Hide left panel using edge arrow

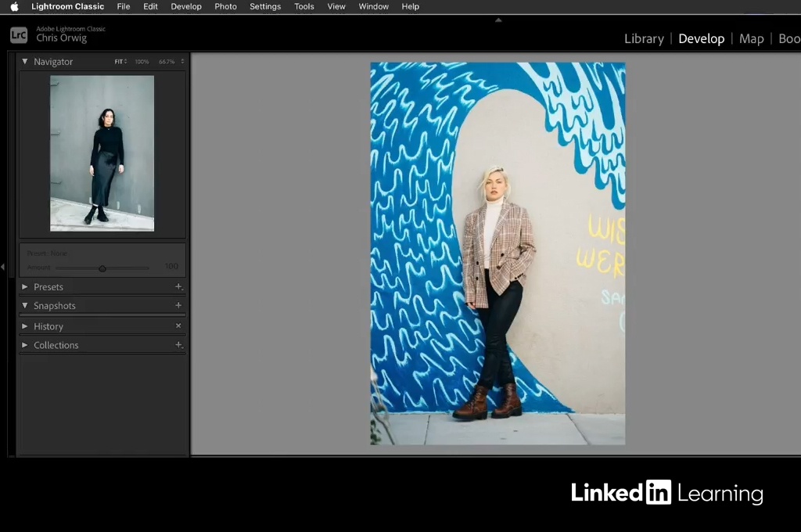[x=2, y=267]
